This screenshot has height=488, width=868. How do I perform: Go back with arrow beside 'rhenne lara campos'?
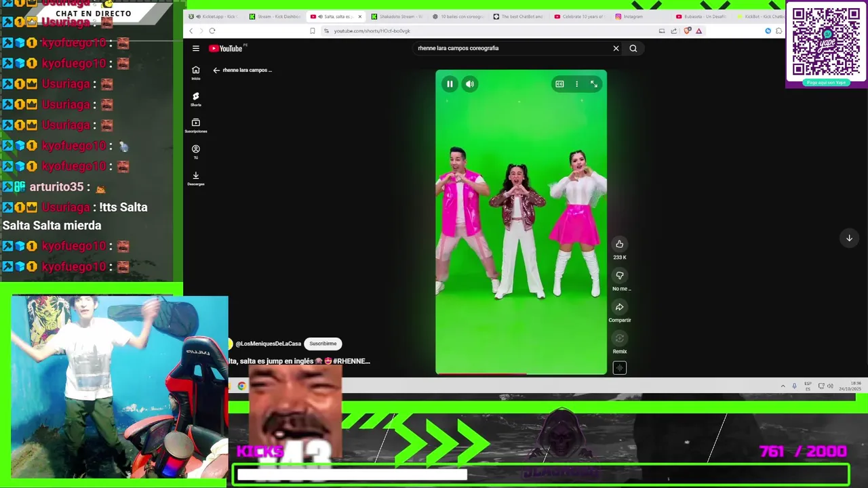click(x=216, y=70)
